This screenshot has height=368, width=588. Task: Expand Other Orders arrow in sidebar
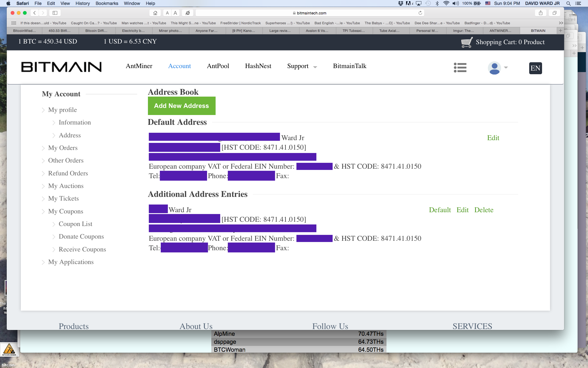point(43,161)
